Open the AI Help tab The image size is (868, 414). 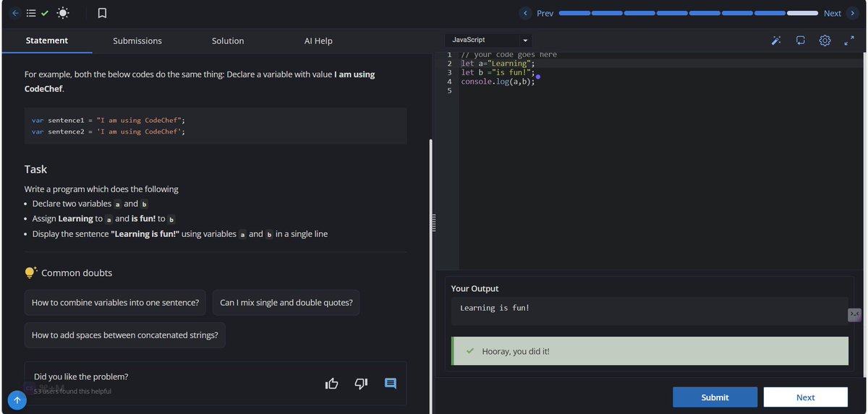click(x=318, y=40)
